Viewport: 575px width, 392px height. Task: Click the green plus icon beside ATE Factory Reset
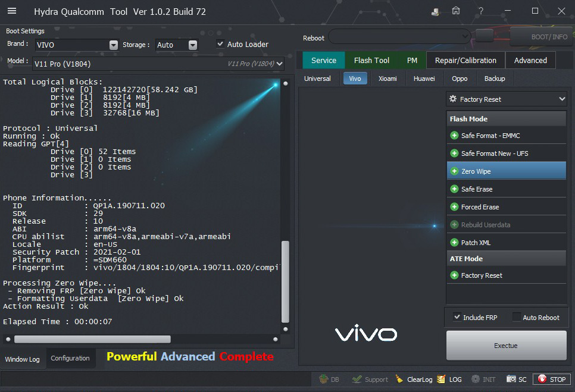[454, 275]
